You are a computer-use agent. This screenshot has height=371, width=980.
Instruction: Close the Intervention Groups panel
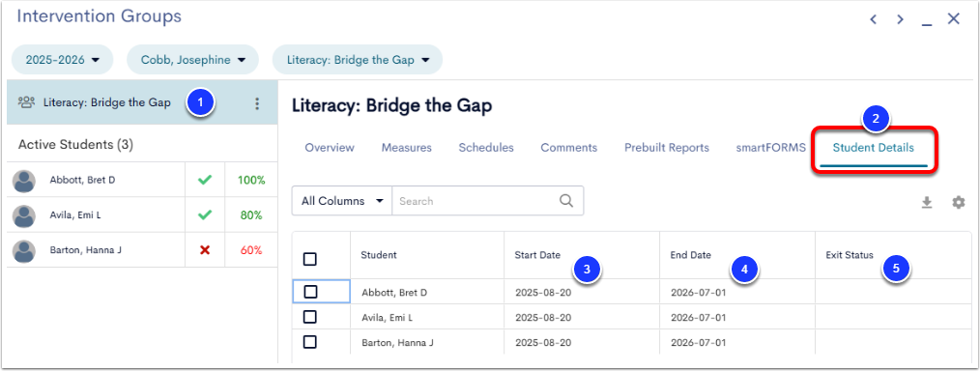click(954, 18)
